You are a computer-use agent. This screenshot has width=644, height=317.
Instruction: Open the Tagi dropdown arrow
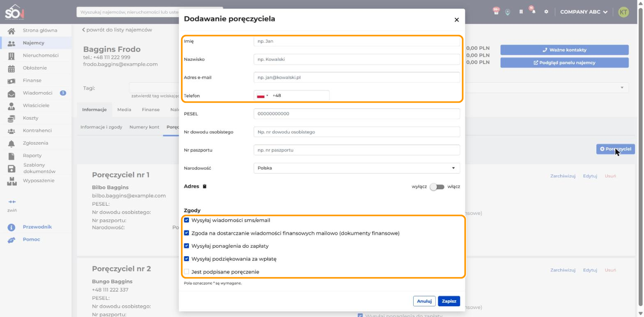[x=622, y=88]
